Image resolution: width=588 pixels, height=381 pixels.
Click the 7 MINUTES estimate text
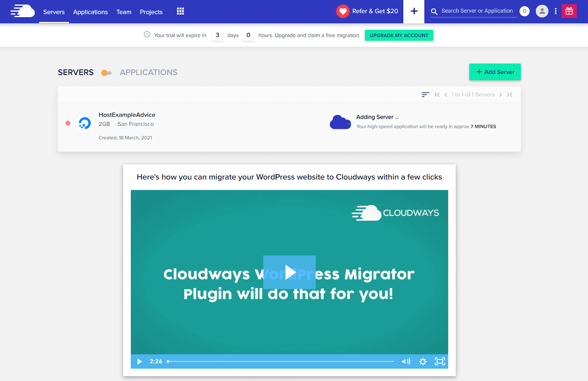[x=483, y=127]
